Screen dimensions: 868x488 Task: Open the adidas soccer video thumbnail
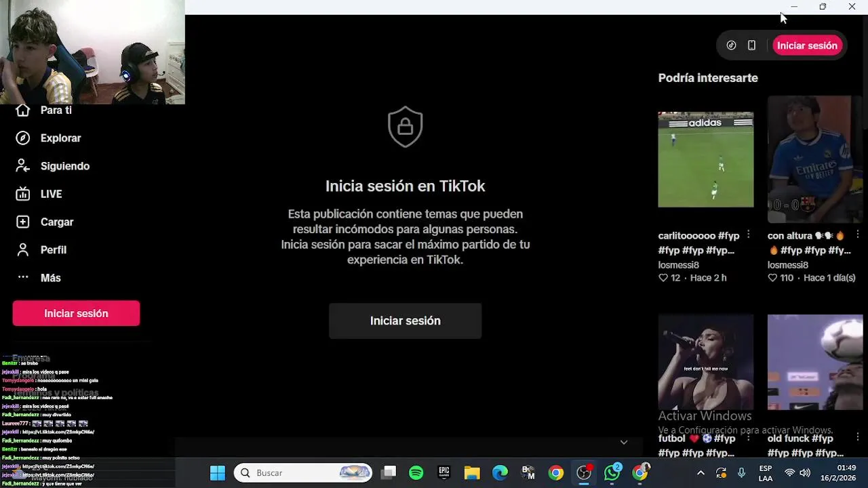(x=705, y=159)
